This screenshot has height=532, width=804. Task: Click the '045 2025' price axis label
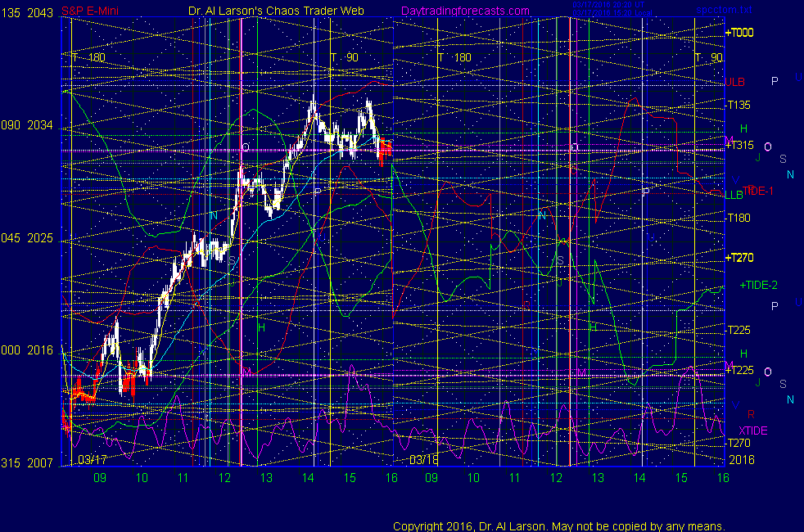[27, 238]
